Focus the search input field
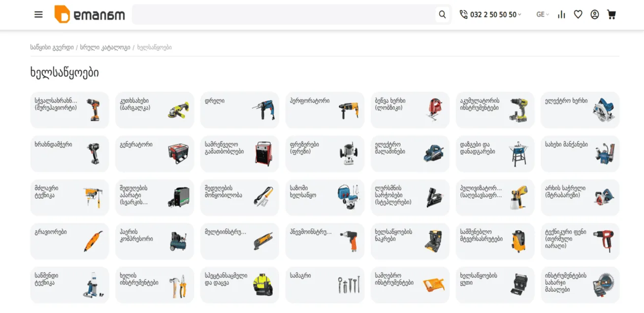This screenshot has width=644, height=313. [x=284, y=14]
